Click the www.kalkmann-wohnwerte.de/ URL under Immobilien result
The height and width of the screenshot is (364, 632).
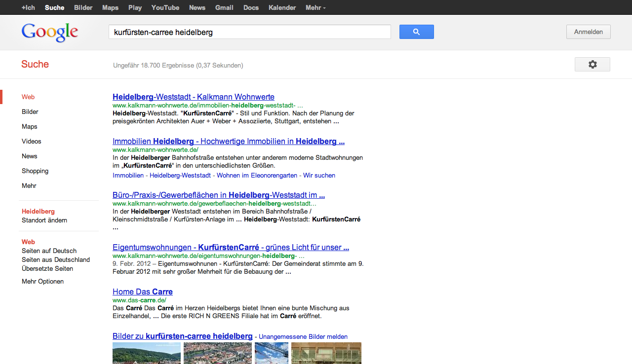(x=156, y=149)
